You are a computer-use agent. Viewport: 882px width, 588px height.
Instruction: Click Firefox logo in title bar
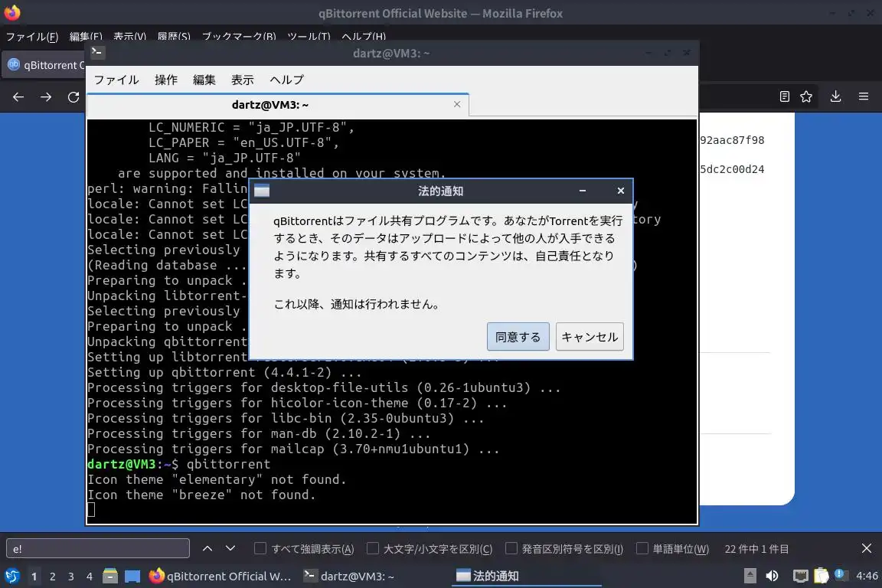(x=11, y=12)
